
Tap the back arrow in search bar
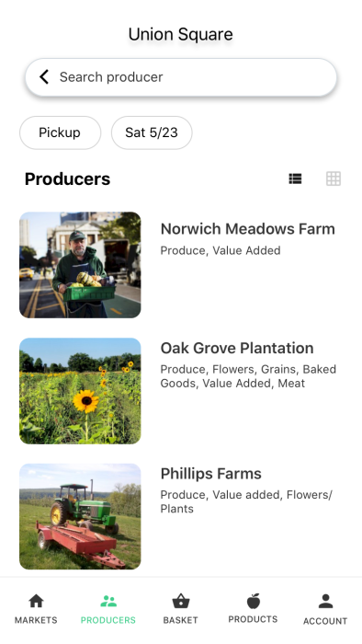[44, 76]
